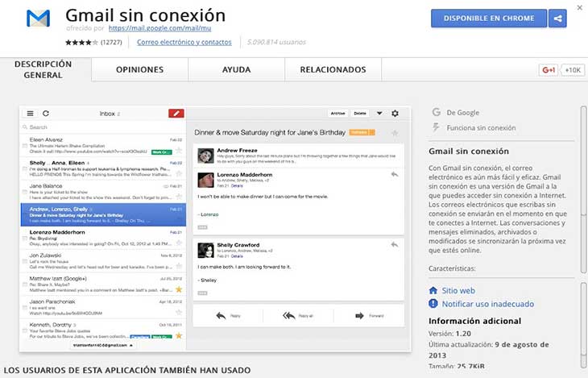The width and height of the screenshot is (588, 378).
Task: Open the mail.google.com link
Action: [160, 28]
